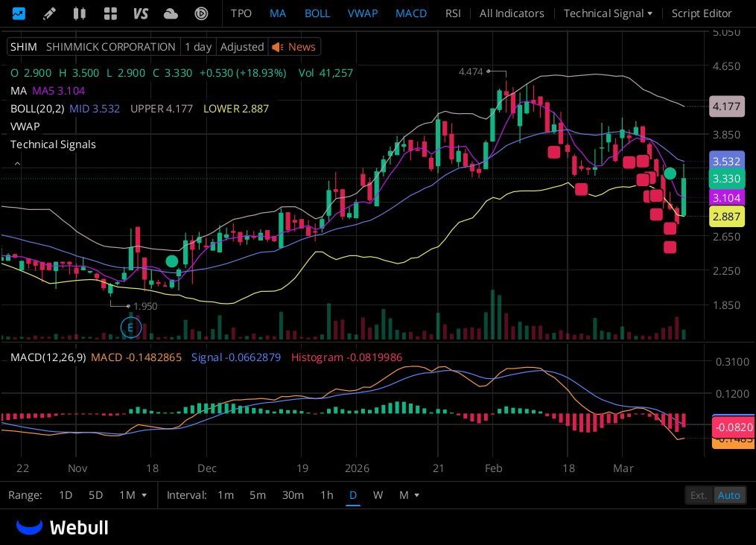Select the candlestick chart style icon
Image resolution: width=756 pixels, height=545 pixels.
(x=80, y=13)
